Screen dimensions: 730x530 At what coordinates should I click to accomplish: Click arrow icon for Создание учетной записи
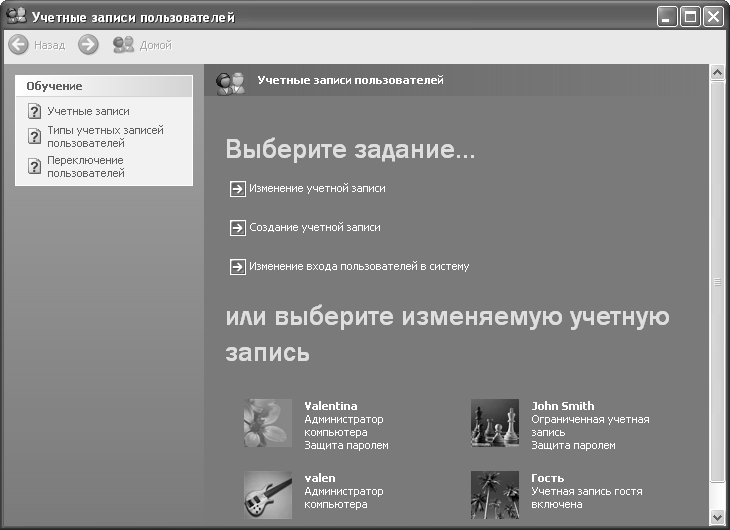(237, 228)
